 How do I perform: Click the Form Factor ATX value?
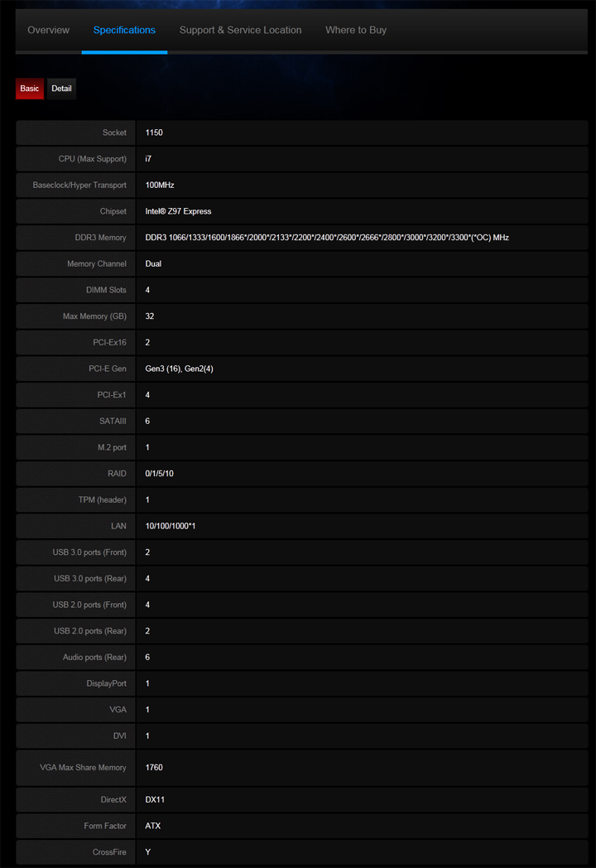[x=152, y=826]
